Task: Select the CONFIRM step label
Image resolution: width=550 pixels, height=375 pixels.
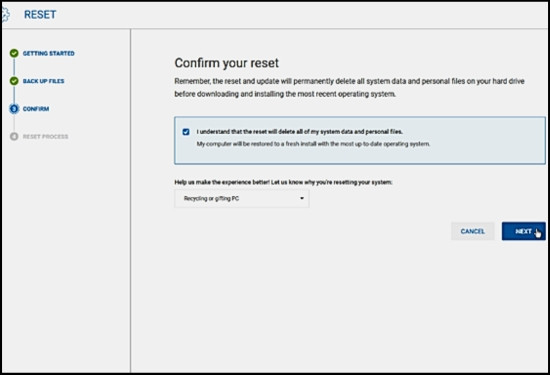Action: coord(36,109)
